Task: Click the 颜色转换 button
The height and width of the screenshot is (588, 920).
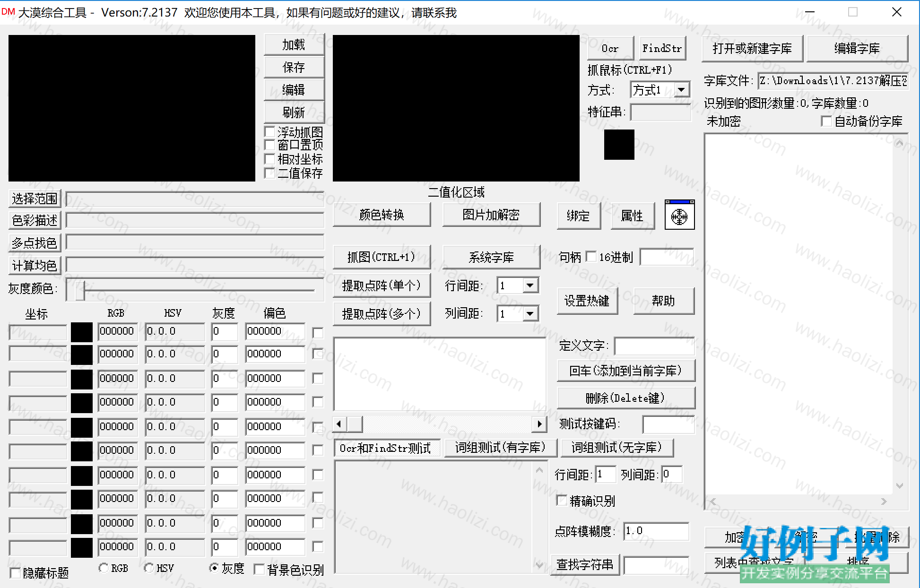Action: (x=382, y=215)
